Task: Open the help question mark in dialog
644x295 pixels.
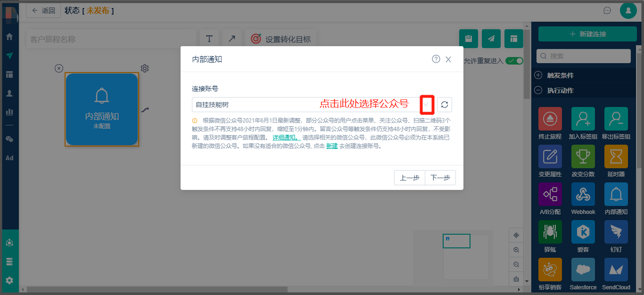Action: click(x=436, y=59)
